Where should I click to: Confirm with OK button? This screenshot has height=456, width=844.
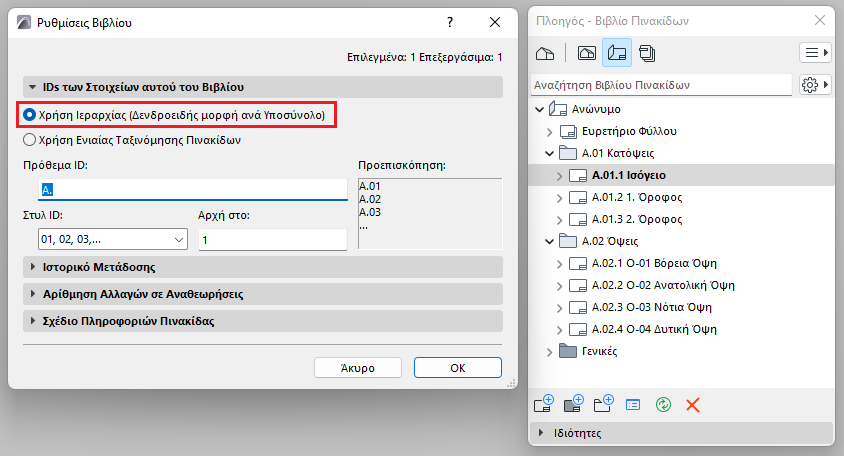458,368
